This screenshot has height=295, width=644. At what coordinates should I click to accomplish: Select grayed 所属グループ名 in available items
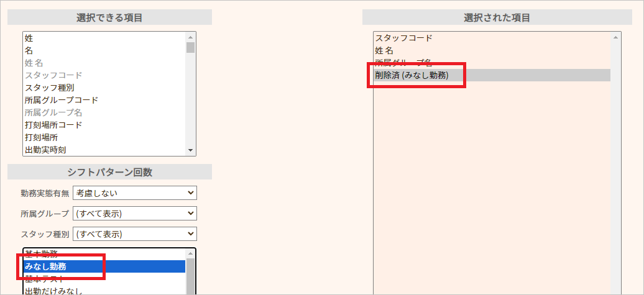(x=53, y=112)
